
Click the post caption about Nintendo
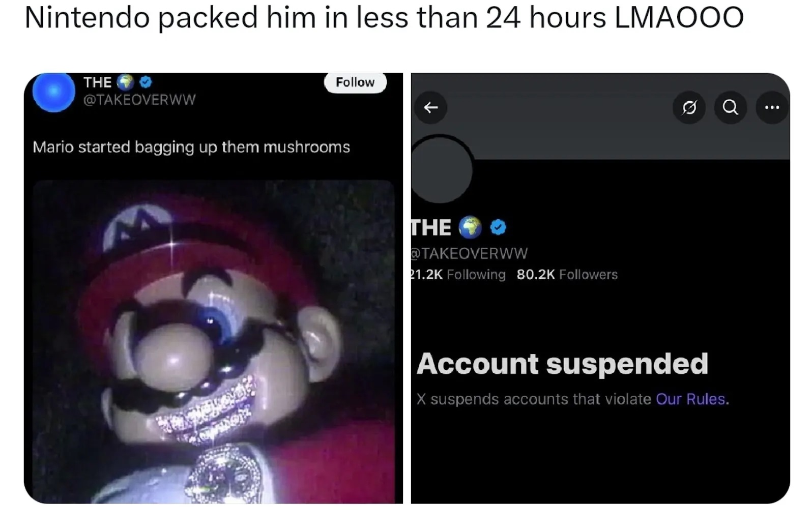tap(384, 18)
